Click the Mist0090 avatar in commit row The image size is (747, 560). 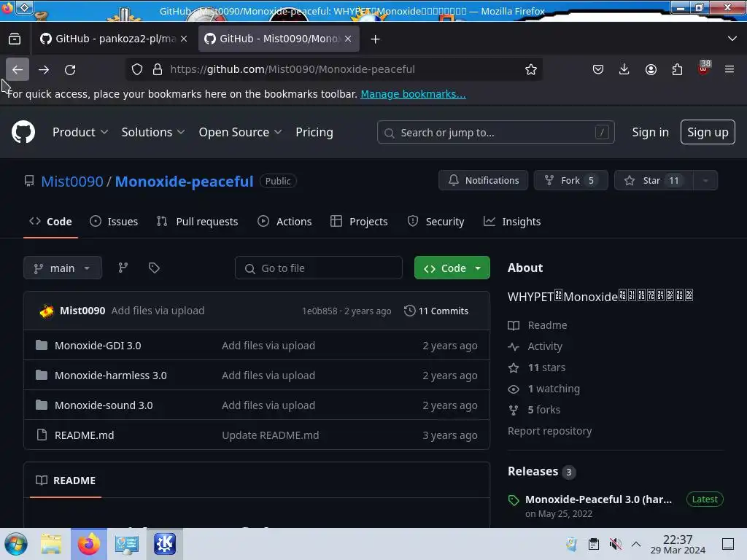click(46, 311)
